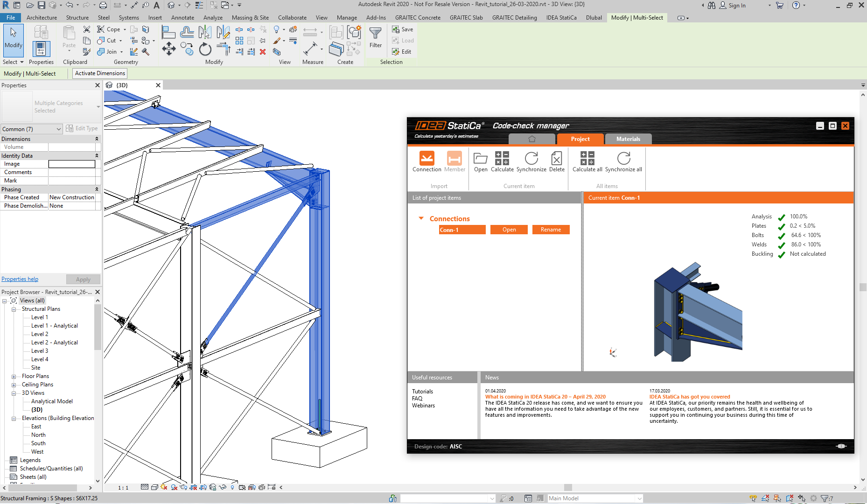Screen dimensions: 867x504
Task: Expand the Floor Plans tree node
Action: [x=14, y=377]
